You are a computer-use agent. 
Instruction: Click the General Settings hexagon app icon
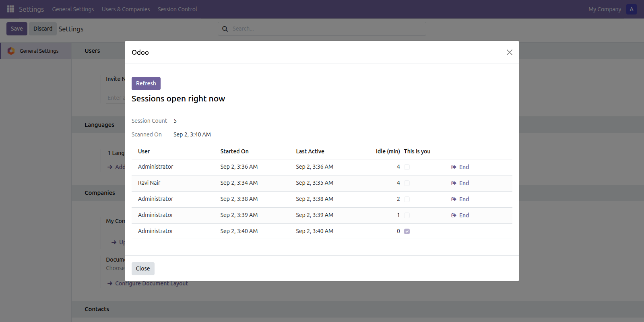coord(11,51)
